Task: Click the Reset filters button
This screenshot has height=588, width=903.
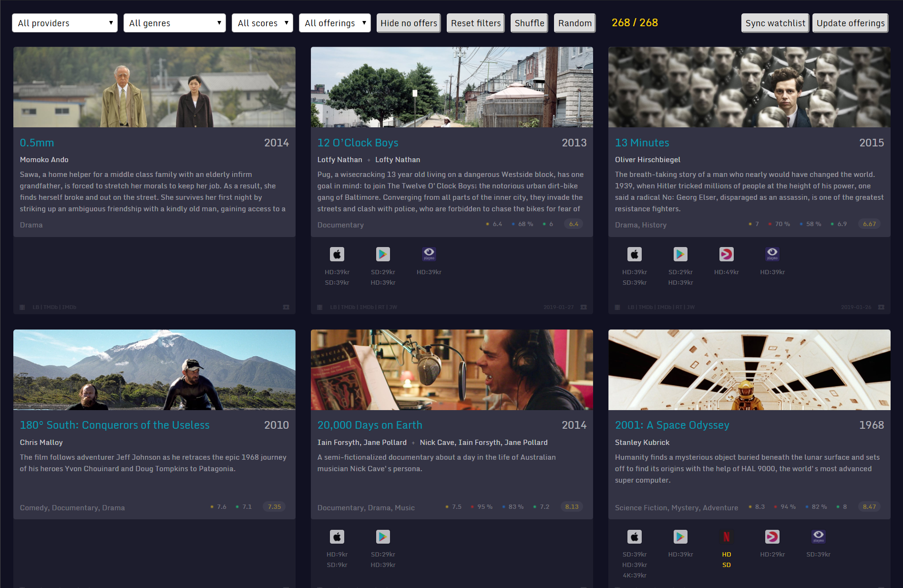Action: pyautogui.click(x=476, y=23)
